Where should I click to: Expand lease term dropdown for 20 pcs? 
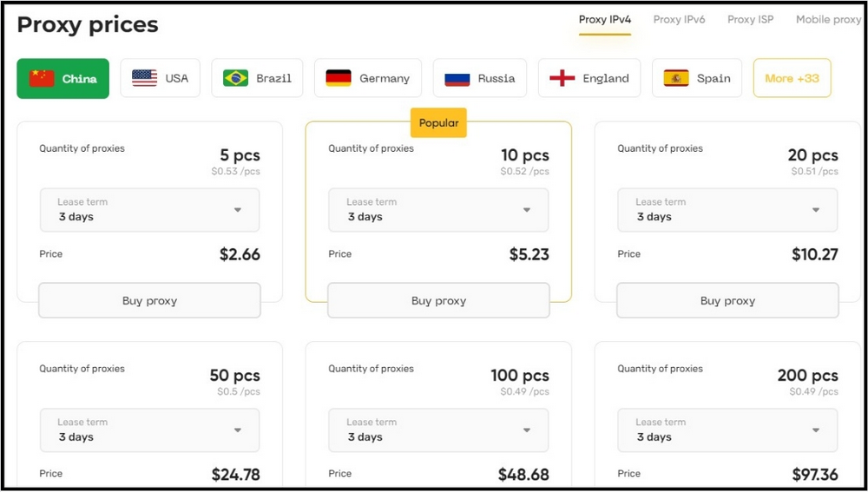[x=727, y=210]
